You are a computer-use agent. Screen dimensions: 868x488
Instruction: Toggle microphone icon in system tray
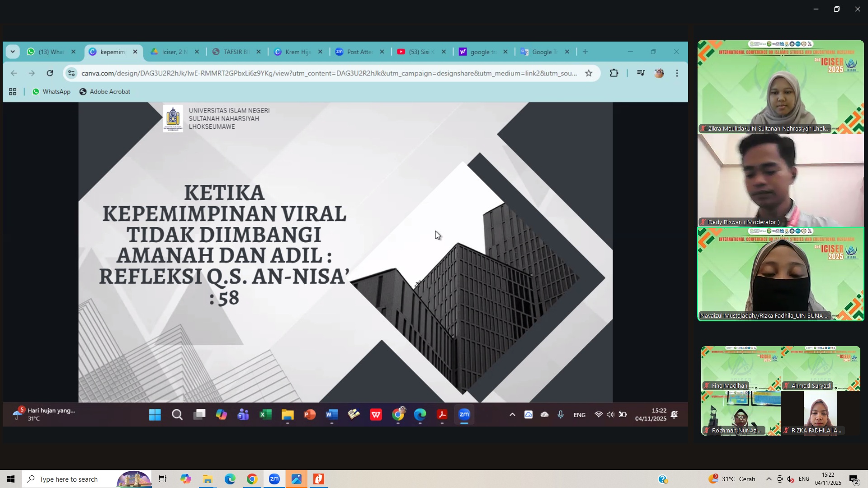[x=561, y=415]
